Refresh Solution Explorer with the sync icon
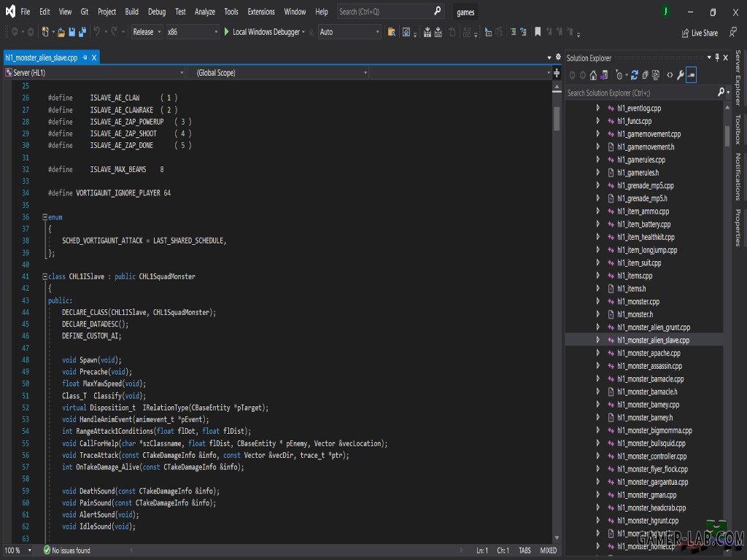This screenshot has height=560, width=747. pos(634,75)
